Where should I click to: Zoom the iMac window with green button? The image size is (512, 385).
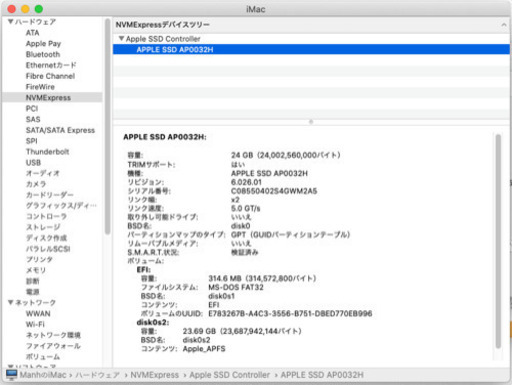[39, 9]
